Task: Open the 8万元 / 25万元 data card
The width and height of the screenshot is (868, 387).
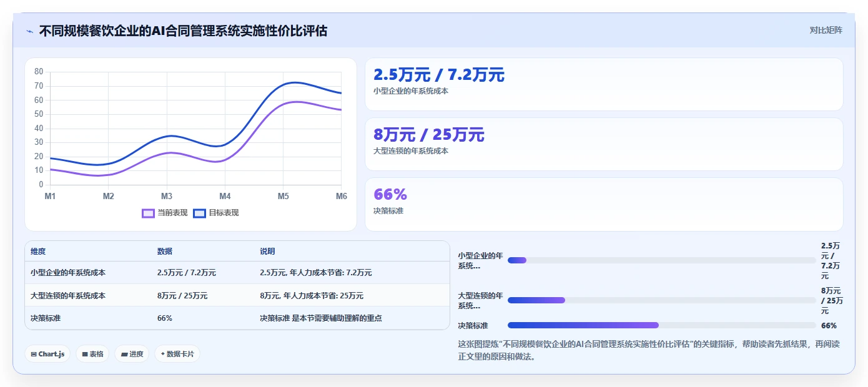Action: coord(604,144)
